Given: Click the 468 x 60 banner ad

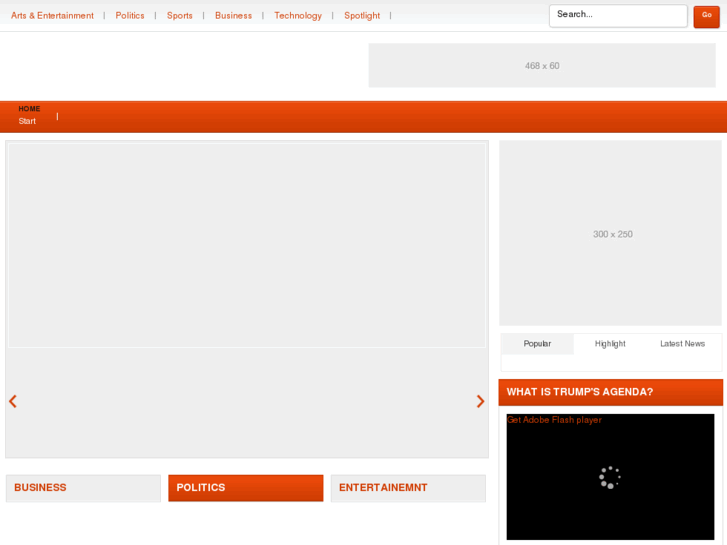Looking at the screenshot, I should point(542,65).
